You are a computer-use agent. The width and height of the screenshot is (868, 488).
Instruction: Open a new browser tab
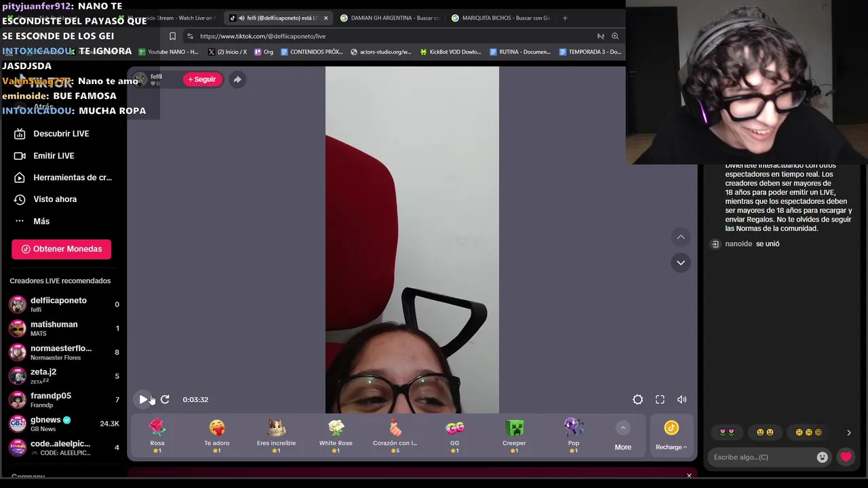[565, 18]
